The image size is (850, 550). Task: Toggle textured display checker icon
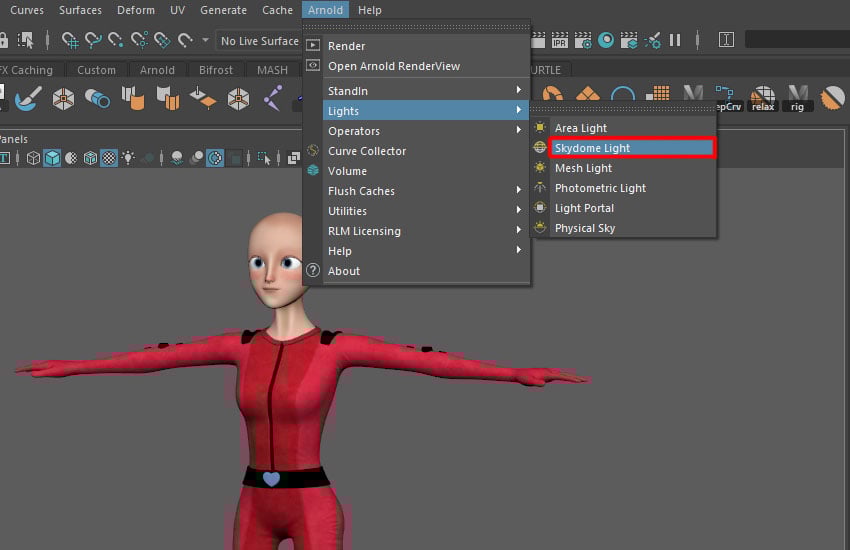click(109, 158)
